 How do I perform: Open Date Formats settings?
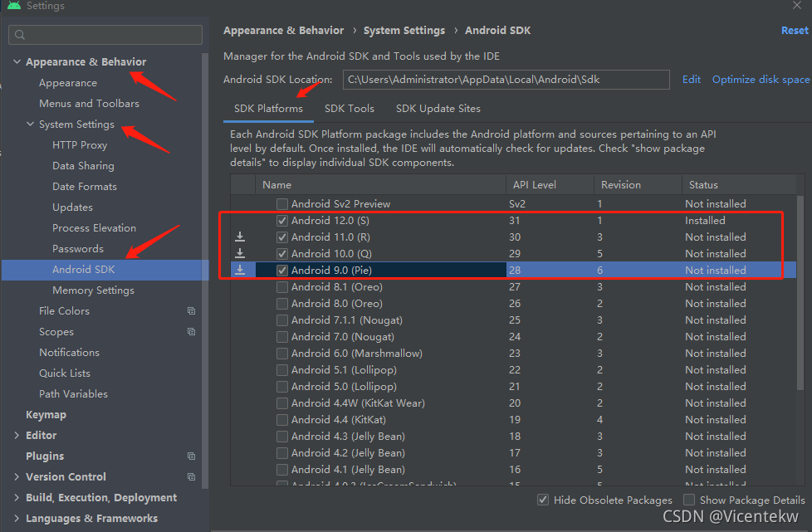(x=85, y=186)
